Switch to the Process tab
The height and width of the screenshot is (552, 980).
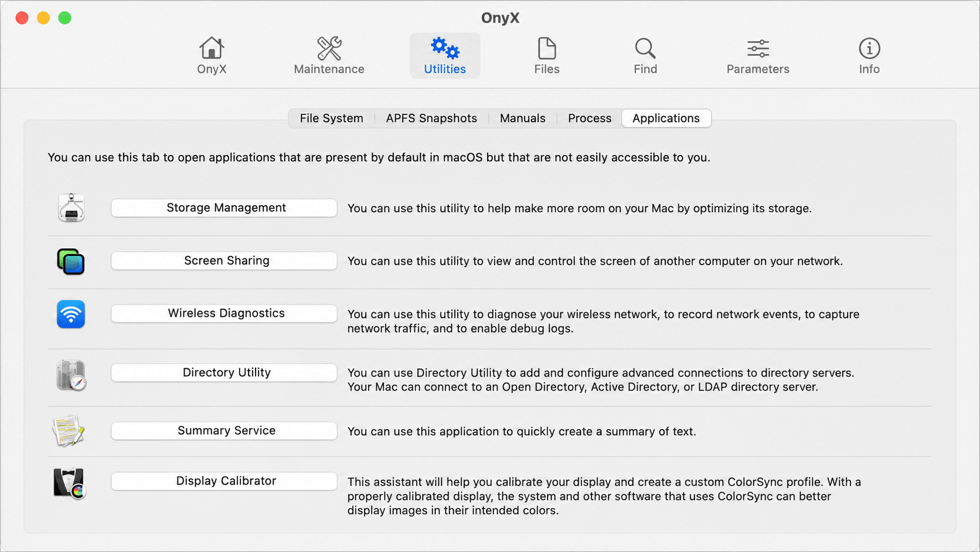(590, 118)
